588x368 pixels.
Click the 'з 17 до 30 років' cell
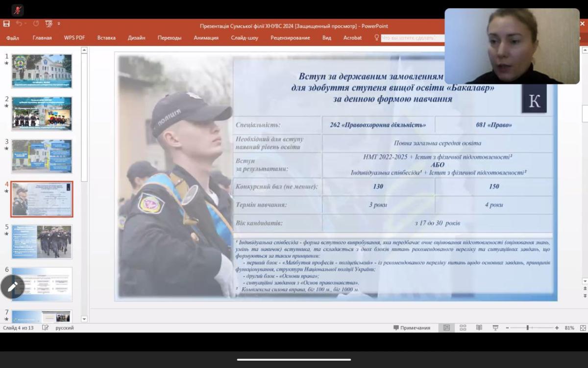coord(438,223)
